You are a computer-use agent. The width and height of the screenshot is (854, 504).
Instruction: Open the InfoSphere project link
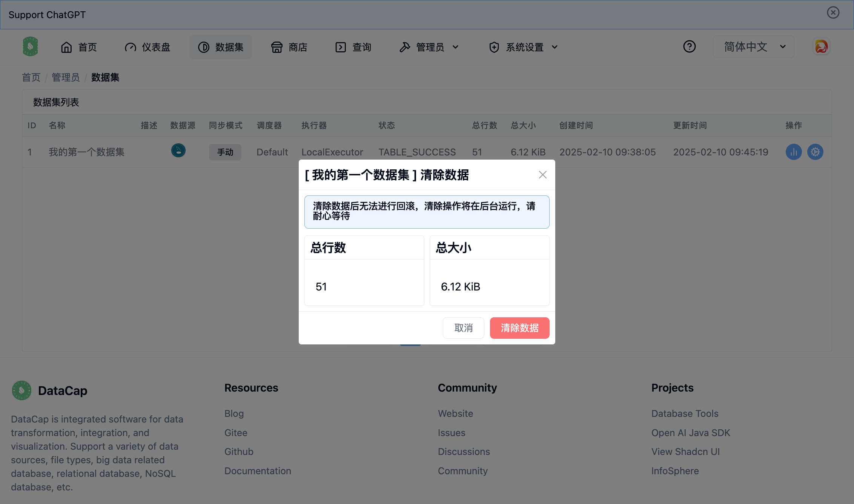675,471
